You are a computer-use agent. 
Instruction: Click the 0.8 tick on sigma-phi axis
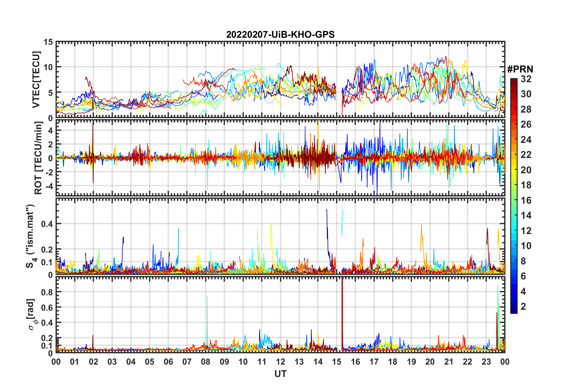click(47, 292)
